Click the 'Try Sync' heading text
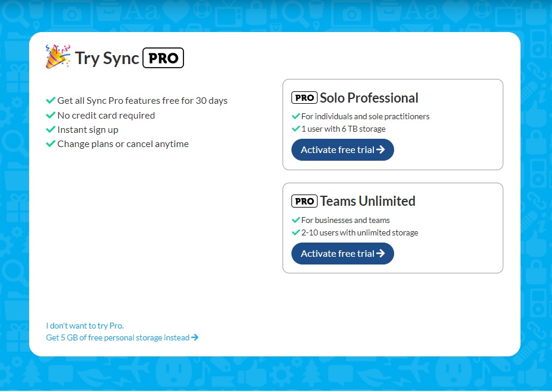The width and height of the screenshot is (552, 392). click(x=107, y=58)
